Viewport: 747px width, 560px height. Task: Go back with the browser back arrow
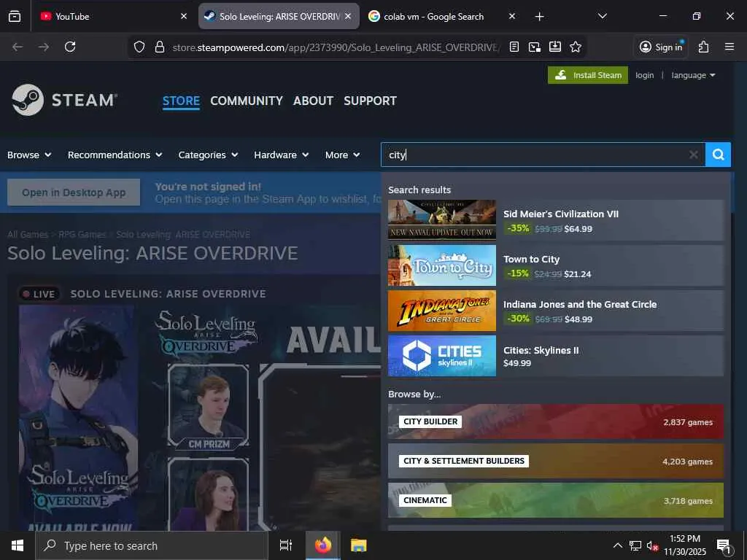tap(18, 47)
